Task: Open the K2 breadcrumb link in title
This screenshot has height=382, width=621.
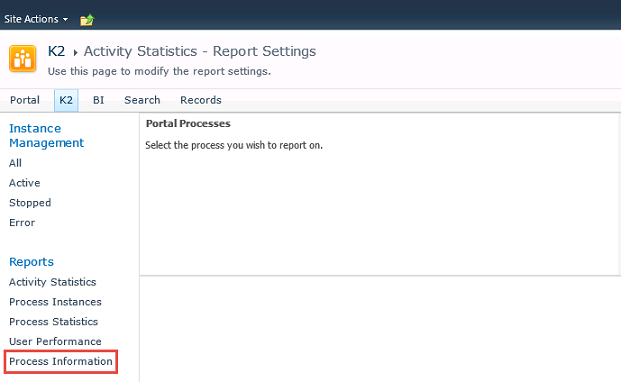Action: (56, 51)
